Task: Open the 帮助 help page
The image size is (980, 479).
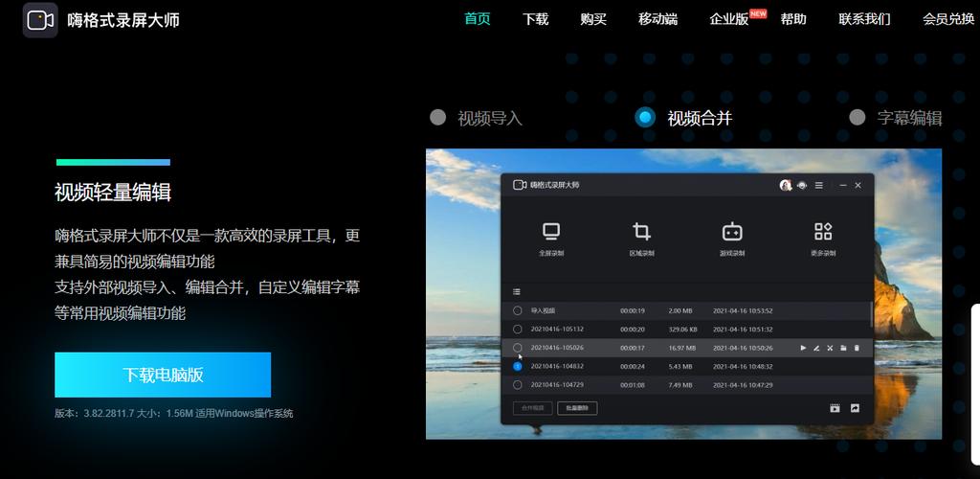Action: 793,19
